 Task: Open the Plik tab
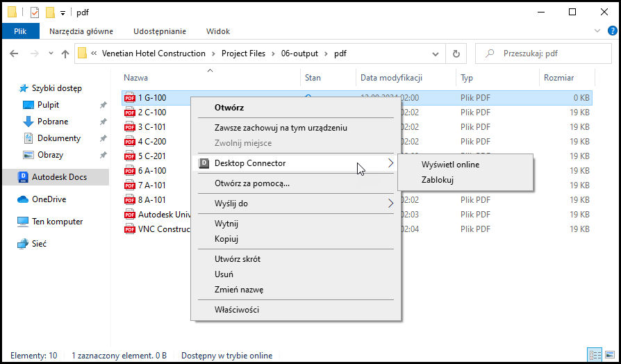pos(20,31)
